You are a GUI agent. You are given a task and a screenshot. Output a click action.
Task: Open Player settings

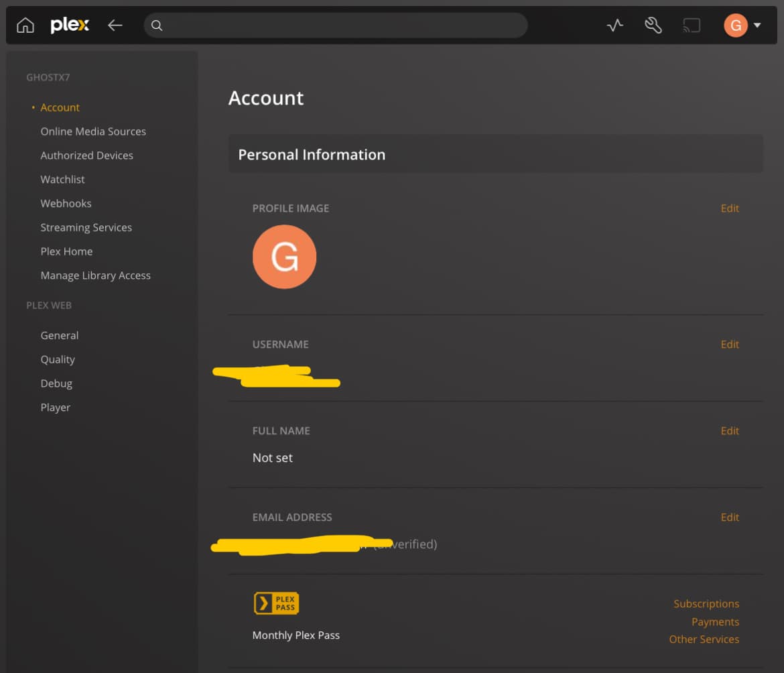(x=56, y=408)
